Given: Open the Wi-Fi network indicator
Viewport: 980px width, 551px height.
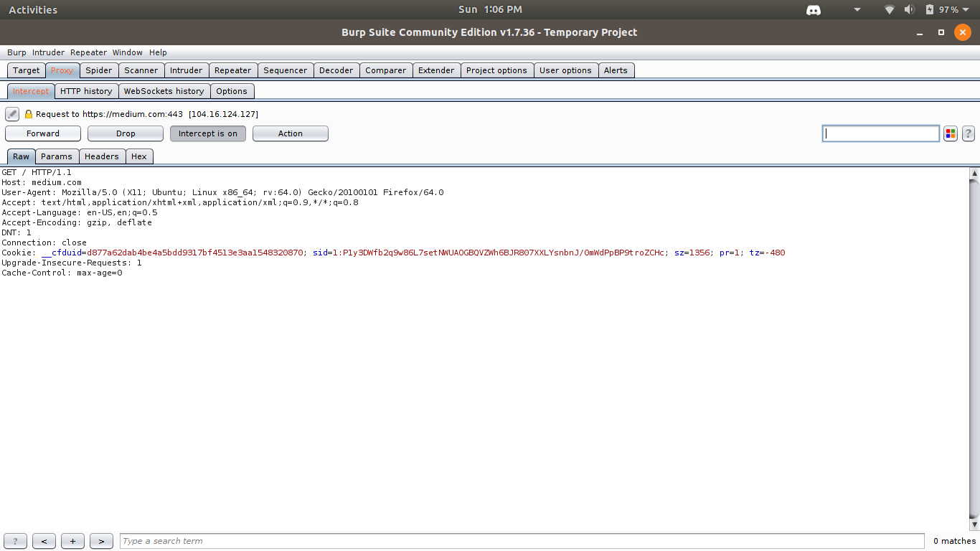Looking at the screenshot, I should [890, 10].
